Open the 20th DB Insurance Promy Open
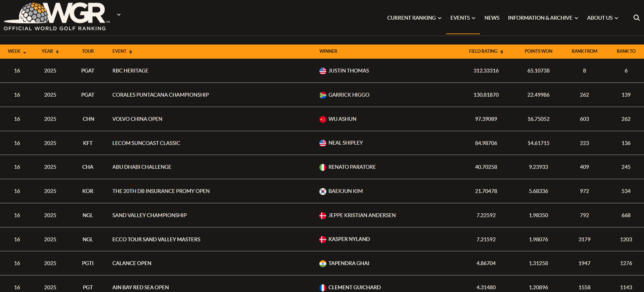The height and width of the screenshot is (292, 644). tap(161, 191)
